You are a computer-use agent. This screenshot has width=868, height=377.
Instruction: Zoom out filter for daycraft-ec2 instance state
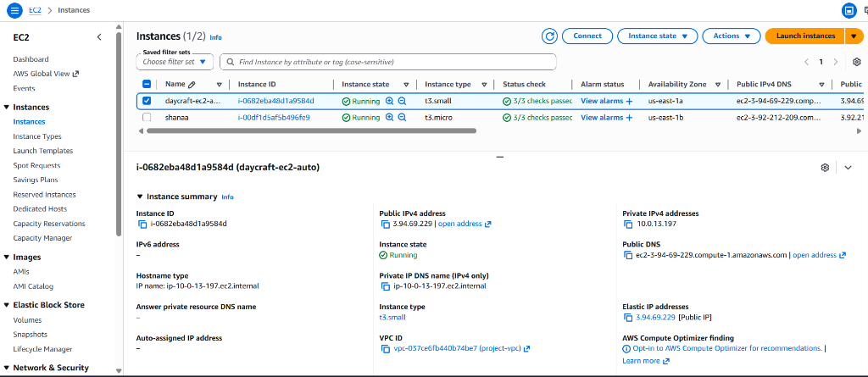tap(403, 102)
